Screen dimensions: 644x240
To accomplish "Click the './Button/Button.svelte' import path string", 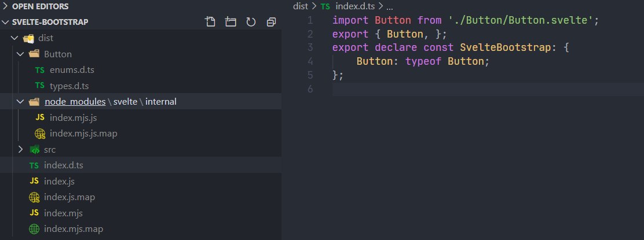I will tap(521, 20).
